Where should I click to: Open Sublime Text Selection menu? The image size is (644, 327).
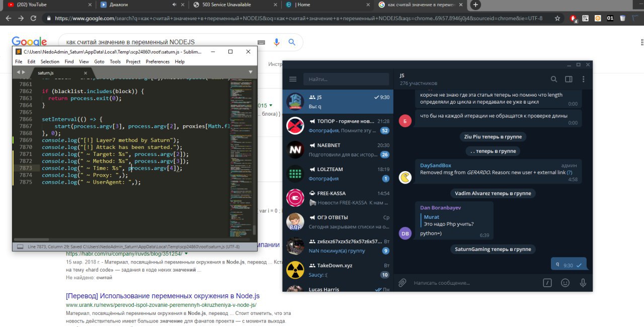click(50, 61)
